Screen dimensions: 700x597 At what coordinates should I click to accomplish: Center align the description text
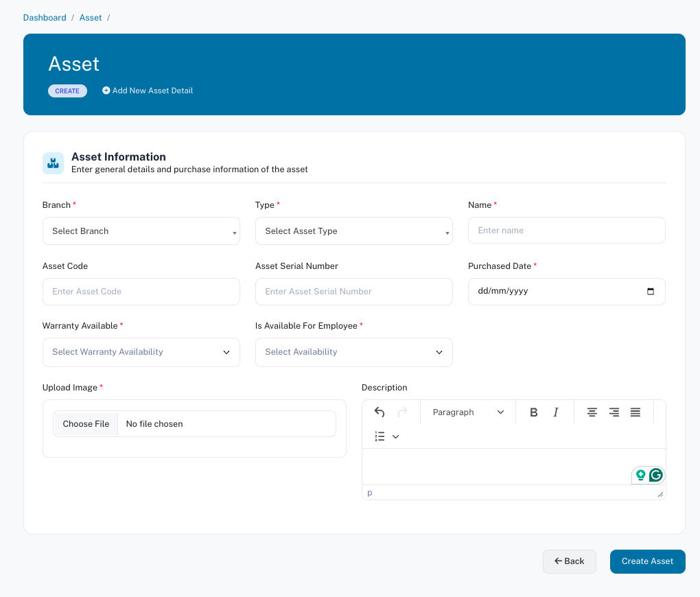tap(592, 412)
